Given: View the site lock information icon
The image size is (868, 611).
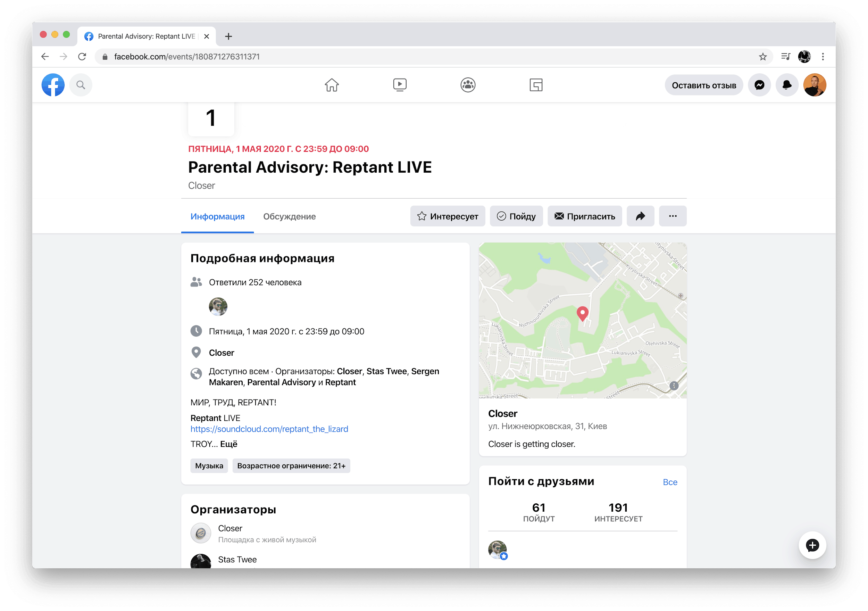Looking at the screenshot, I should pyautogui.click(x=105, y=57).
